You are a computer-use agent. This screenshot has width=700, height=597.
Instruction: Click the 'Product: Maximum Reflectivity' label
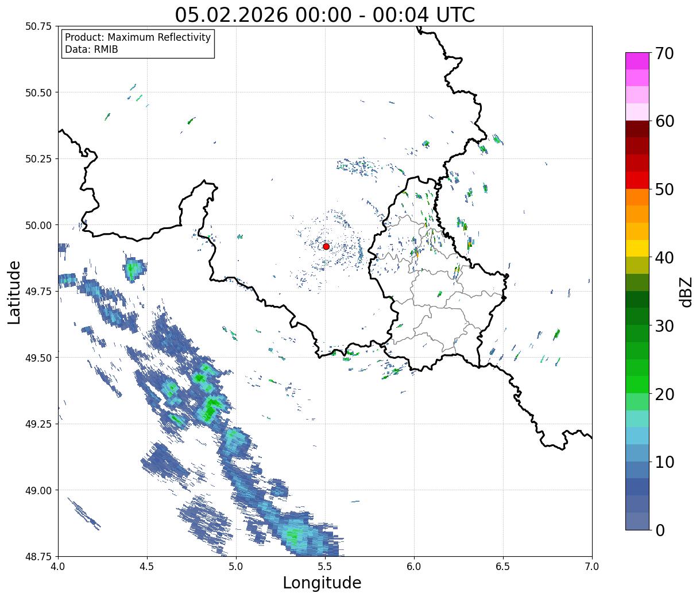(138, 37)
